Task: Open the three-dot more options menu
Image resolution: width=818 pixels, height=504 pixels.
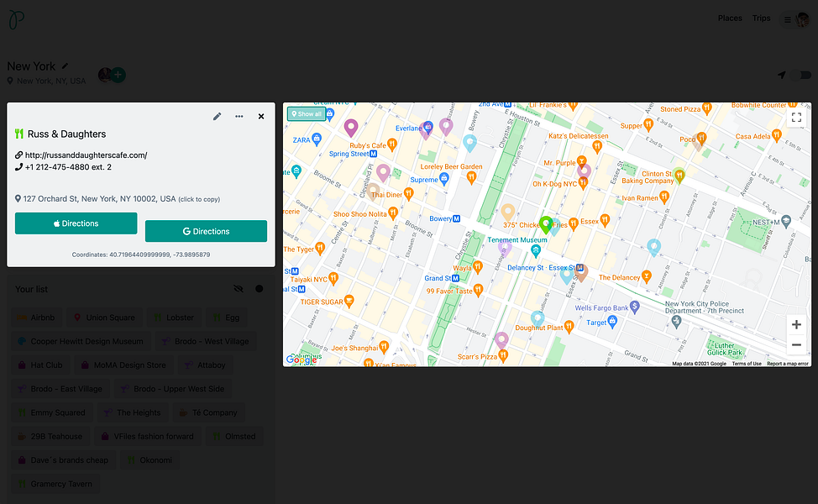Action: point(239,117)
